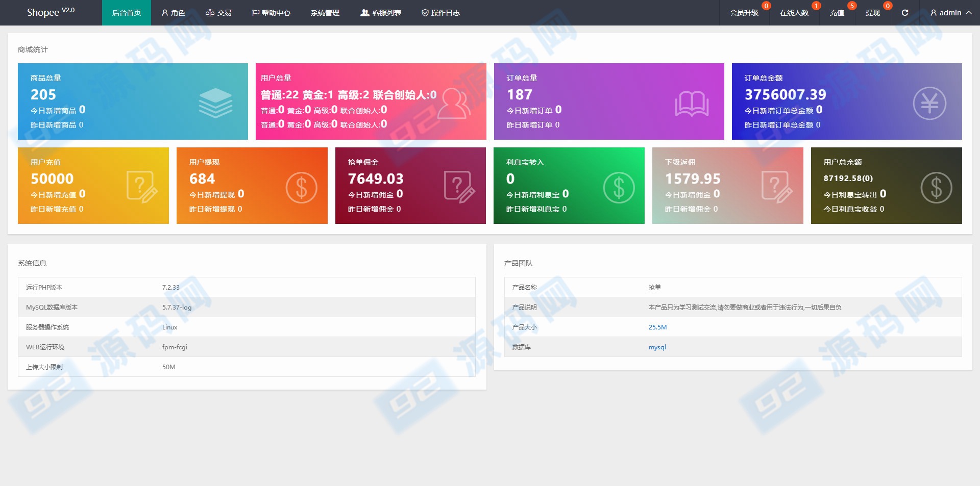Open the 客服列表 menu
Viewport: 980px width, 486px height.
pos(381,13)
